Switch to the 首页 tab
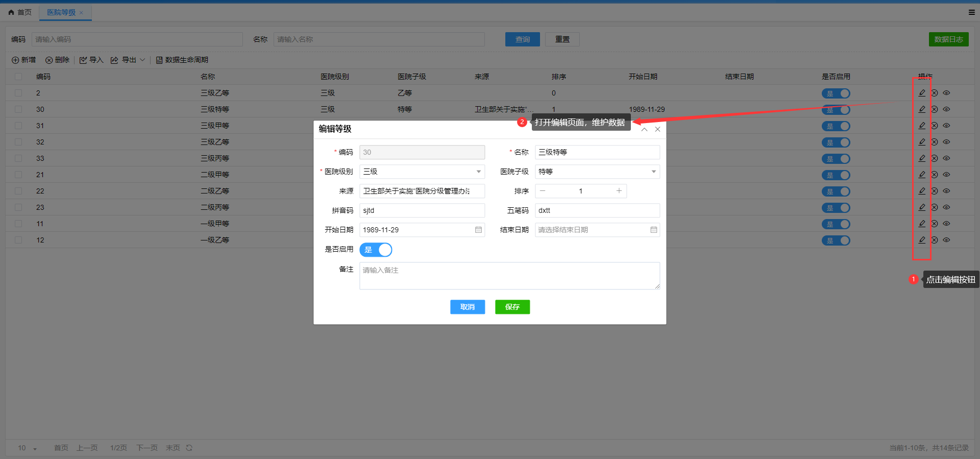The width and height of the screenshot is (980, 459). tap(20, 12)
